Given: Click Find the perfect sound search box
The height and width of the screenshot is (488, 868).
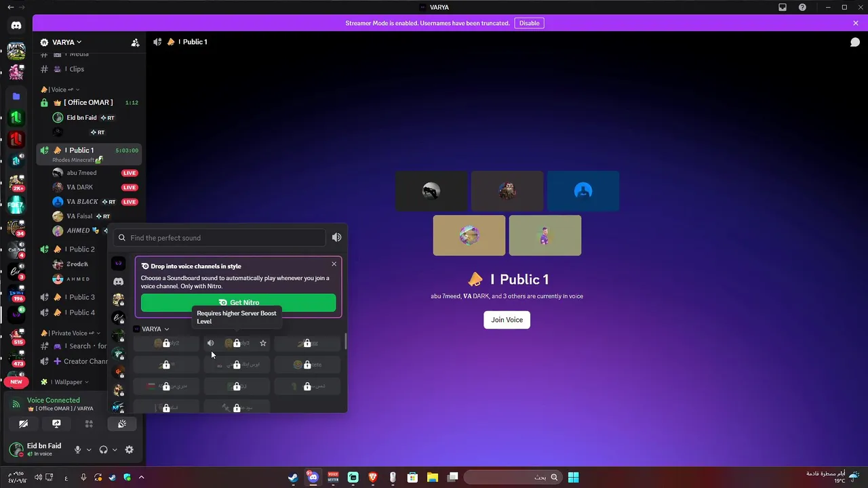Looking at the screenshot, I should 220,238.
